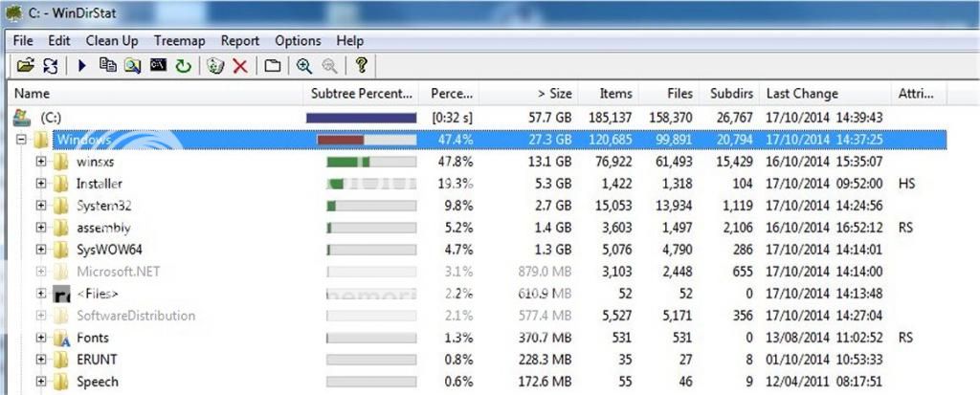
Task: Click the Delete to Recycle Bin icon
Action: pos(215,65)
